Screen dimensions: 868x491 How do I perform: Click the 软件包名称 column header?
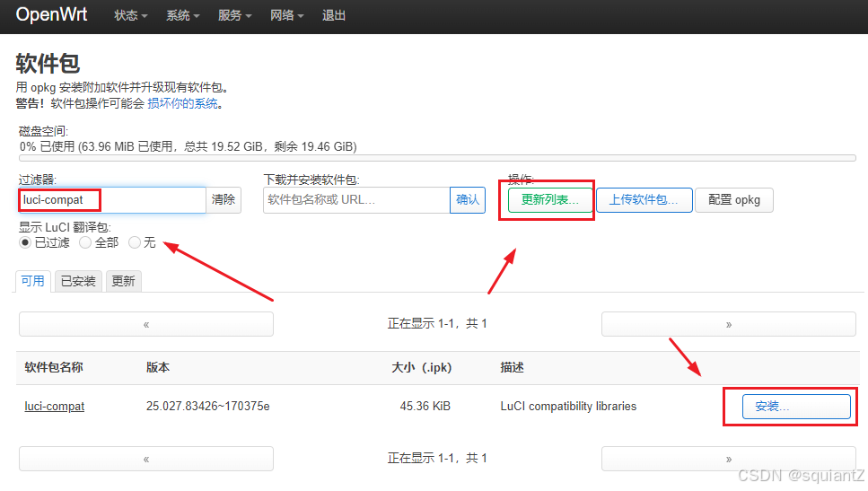pyautogui.click(x=54, y=367)
